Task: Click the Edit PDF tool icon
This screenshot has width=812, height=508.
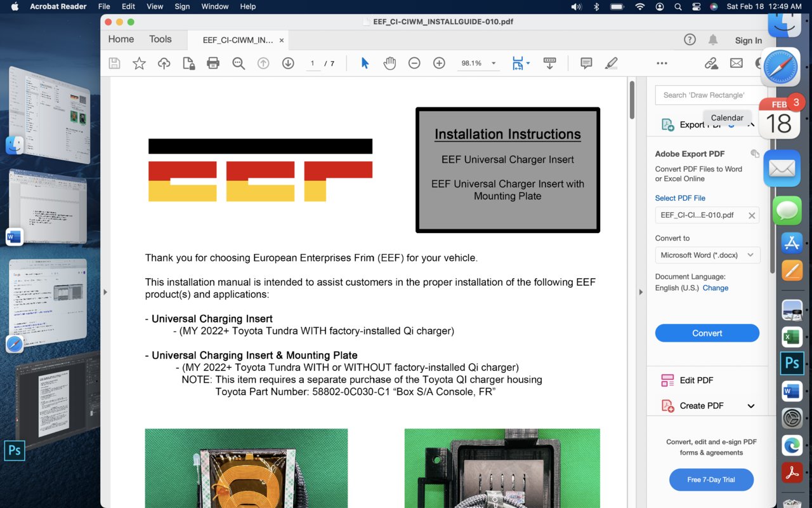Action: pyautogui.click(x=667, y=380)
